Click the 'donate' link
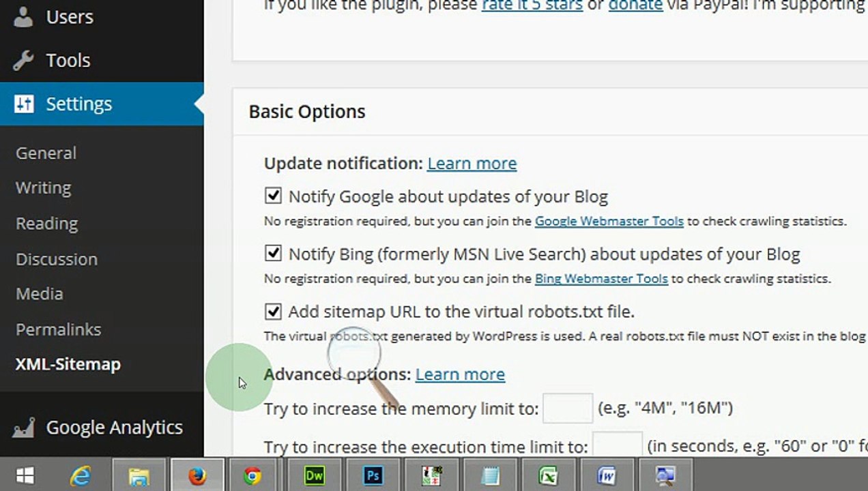 tap(635, 5)
